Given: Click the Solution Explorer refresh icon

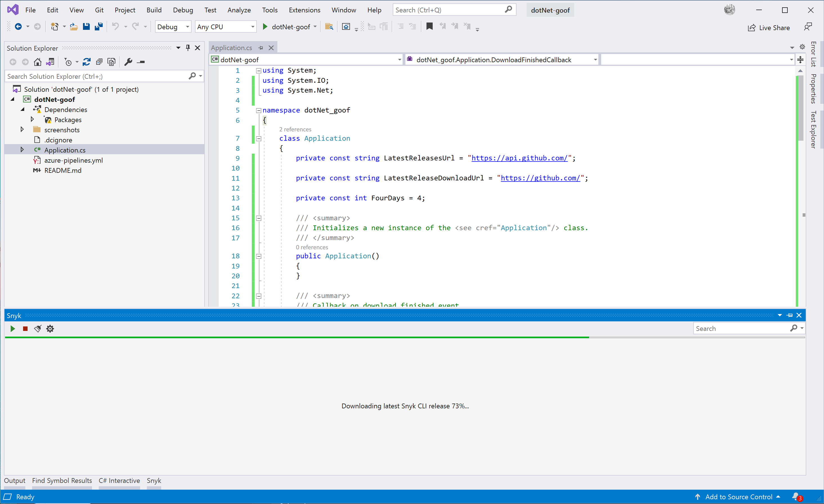Looking at the screenshot, I should [x=87, y=62].
